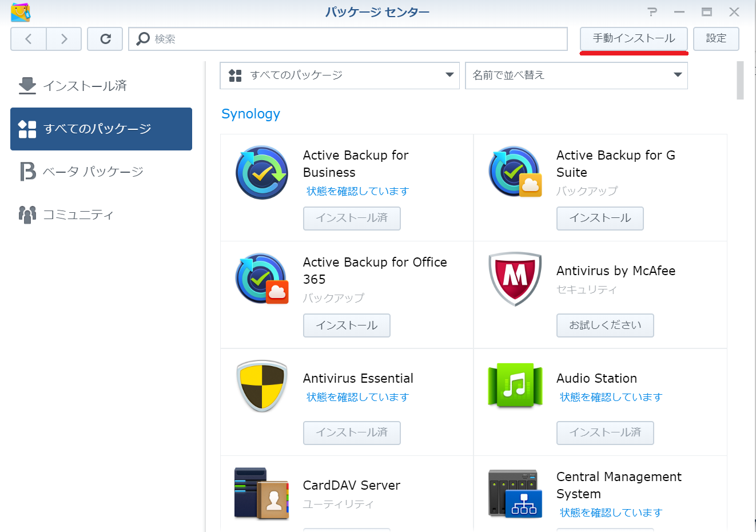Viewport: 756px width, 532px height.
Task: Click the Audio Station music icon
Action: (x=515, y=386)
